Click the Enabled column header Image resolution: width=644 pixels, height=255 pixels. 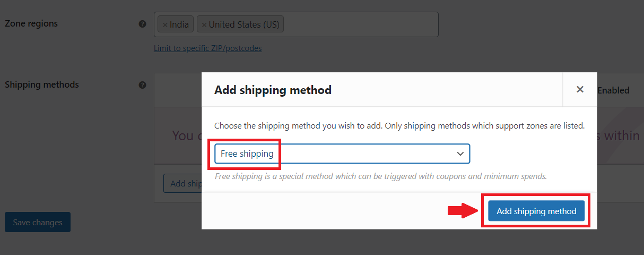tap(613, 90)
